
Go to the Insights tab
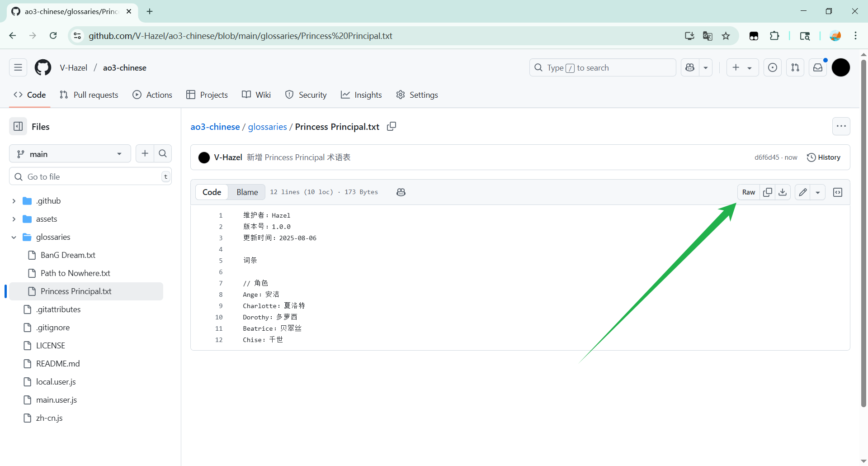click(361, 95)
